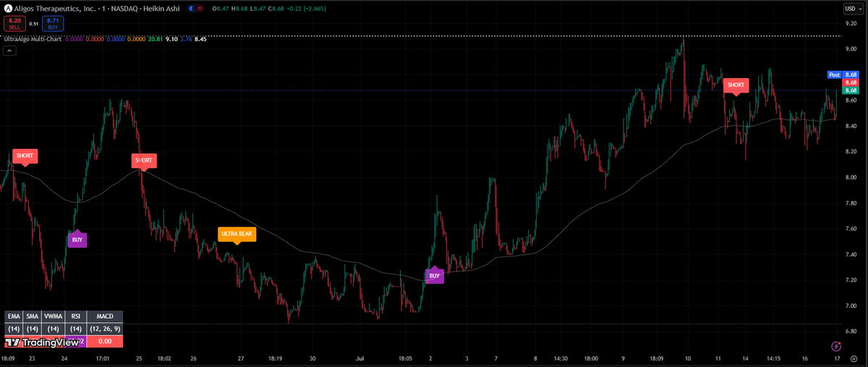Click the Aligos Therapeutics symbol logo
The height and width of the screenshot is (367, 868).
8,9
